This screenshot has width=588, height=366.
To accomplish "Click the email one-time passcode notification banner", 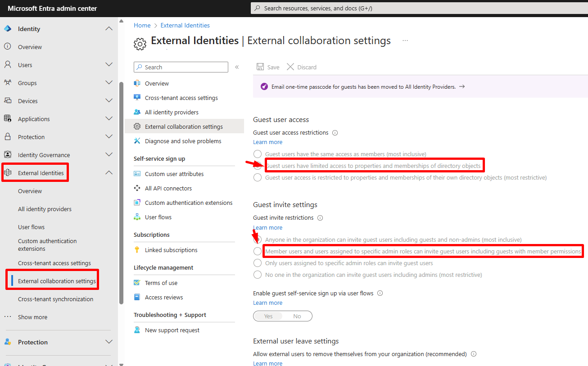I will pos(420,86).
